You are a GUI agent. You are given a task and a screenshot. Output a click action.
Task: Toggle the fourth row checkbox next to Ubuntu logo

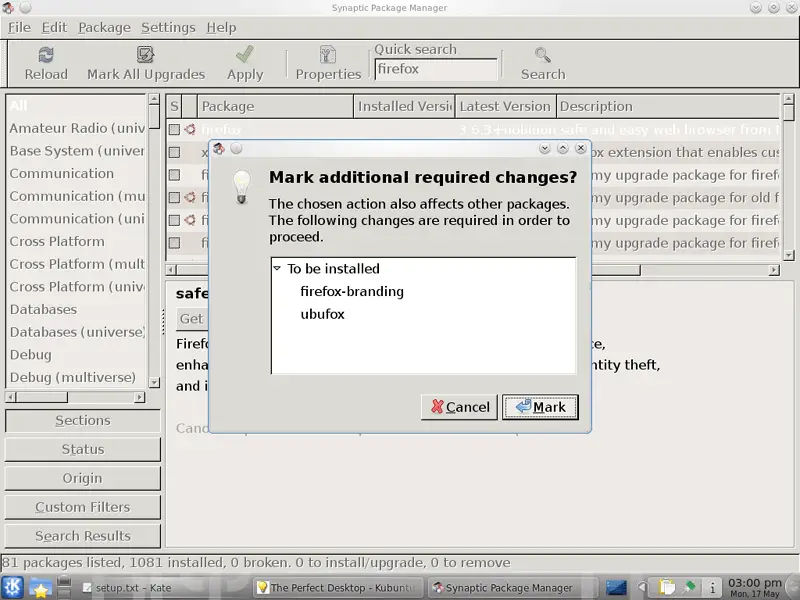coord(174,197)
